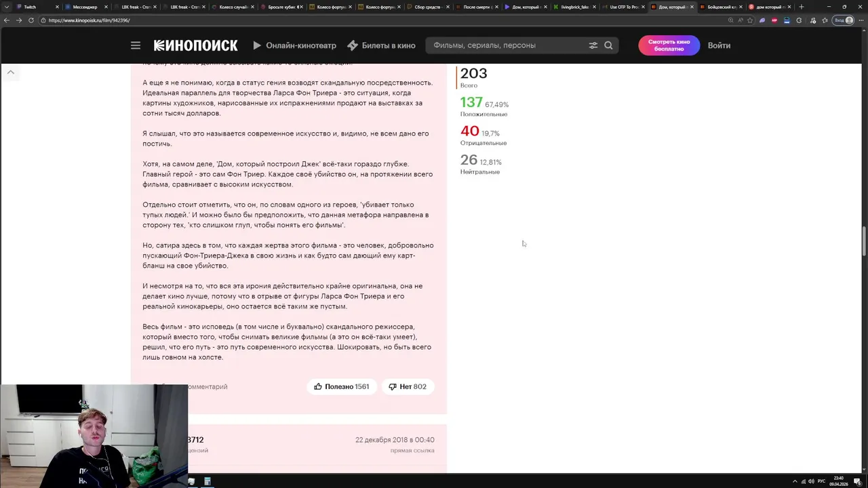868x488 pixels.
Task: Click Смотреть кино бесплатно button
Action: click(669, 45)
